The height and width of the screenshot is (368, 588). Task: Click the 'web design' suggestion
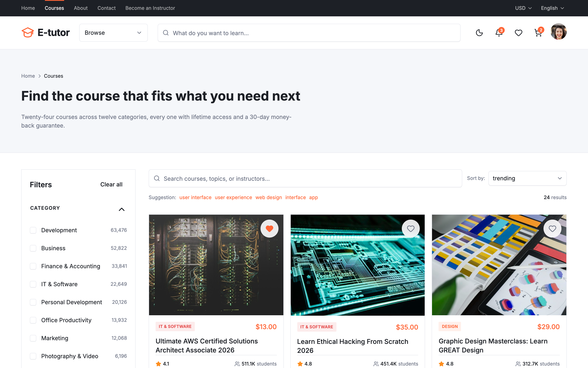(268, 197)
